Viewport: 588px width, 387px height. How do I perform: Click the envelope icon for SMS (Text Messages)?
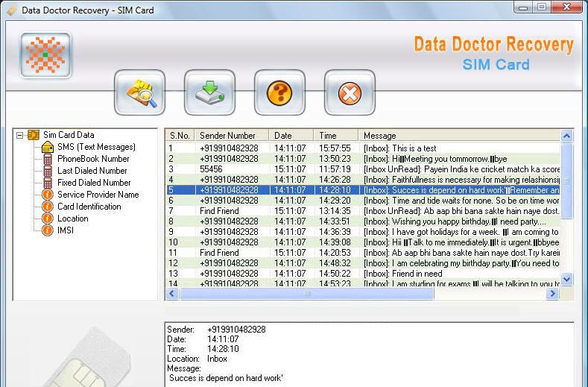(x=48, y=147)
